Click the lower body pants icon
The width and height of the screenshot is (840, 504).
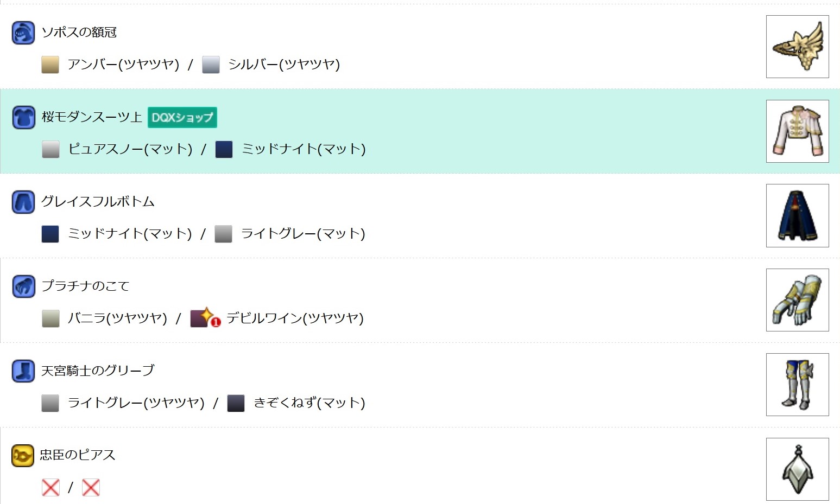[x=23, y=202]
